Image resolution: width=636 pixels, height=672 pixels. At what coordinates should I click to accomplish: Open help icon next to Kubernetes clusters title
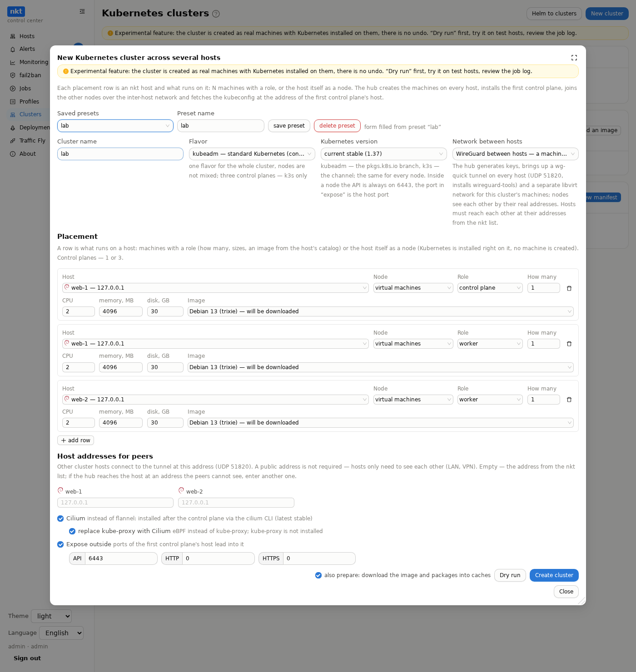point(216,14)
